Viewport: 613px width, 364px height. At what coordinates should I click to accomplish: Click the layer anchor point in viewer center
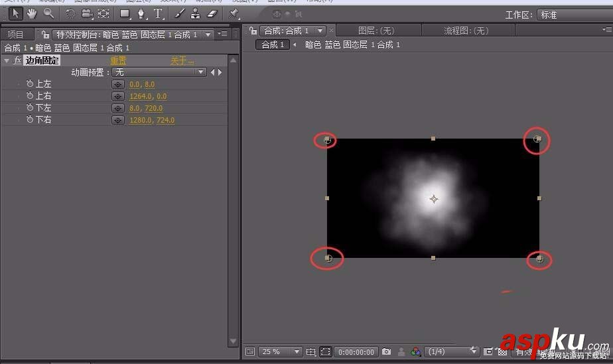[433, 199]
